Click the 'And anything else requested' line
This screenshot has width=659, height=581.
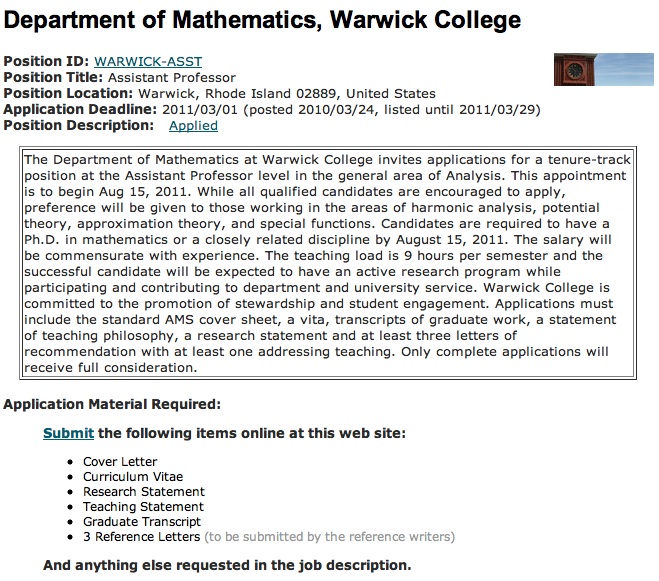click(226, 565)
